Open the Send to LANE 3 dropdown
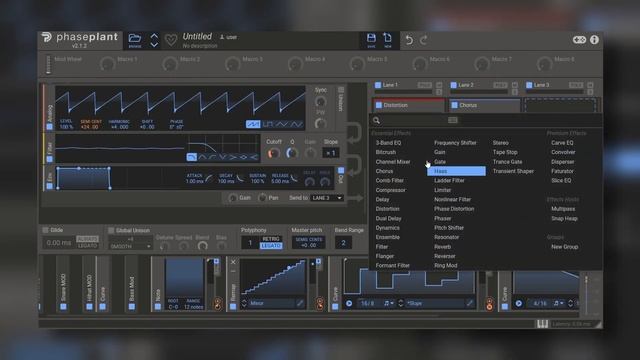This screenshot has width=640, height=360. 327,198
